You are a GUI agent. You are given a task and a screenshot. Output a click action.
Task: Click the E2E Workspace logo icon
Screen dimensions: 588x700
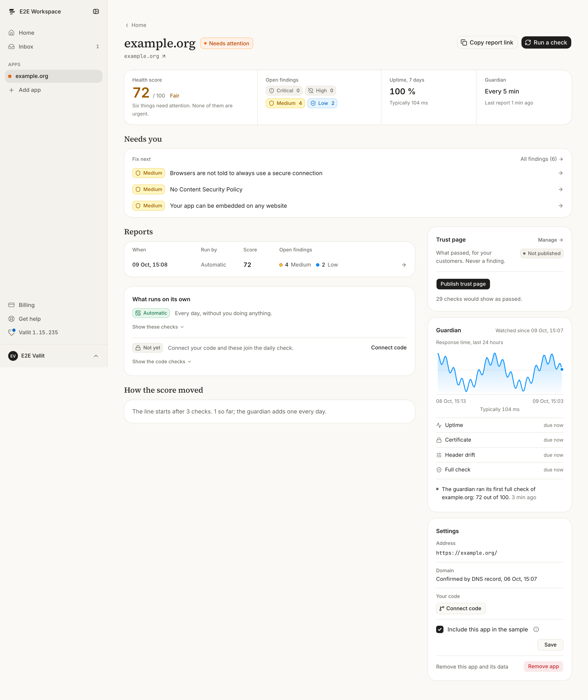[x=12, y=12]
